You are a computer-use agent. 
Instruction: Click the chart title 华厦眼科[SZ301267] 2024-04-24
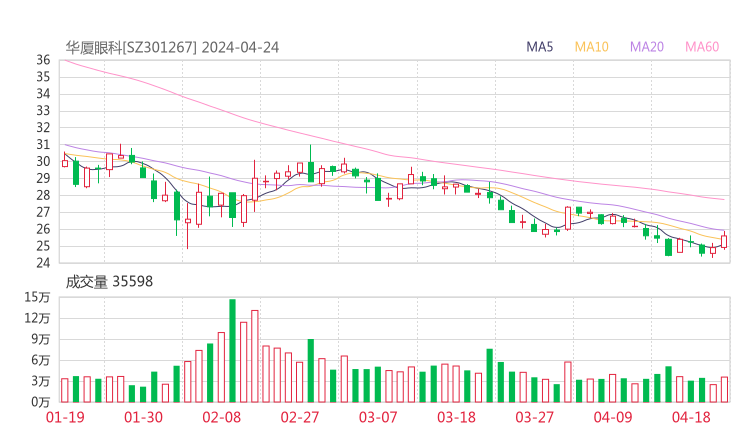coord(172,47)
